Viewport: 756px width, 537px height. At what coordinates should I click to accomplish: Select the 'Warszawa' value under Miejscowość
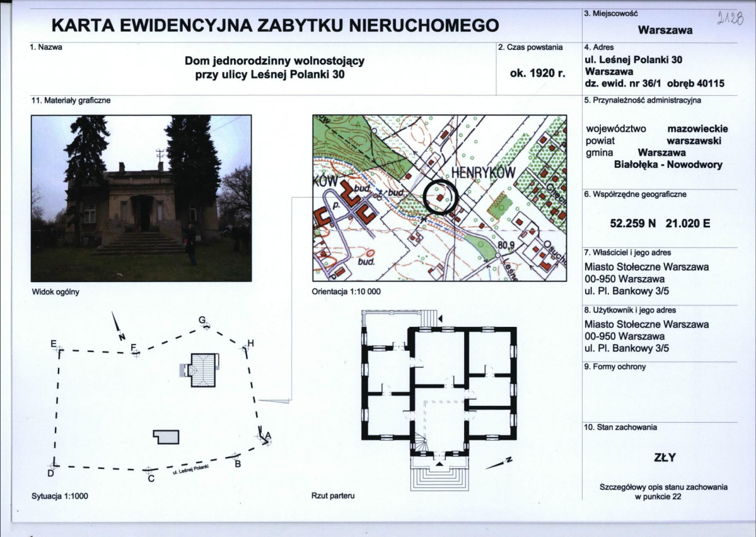click(x=665, y=30)
